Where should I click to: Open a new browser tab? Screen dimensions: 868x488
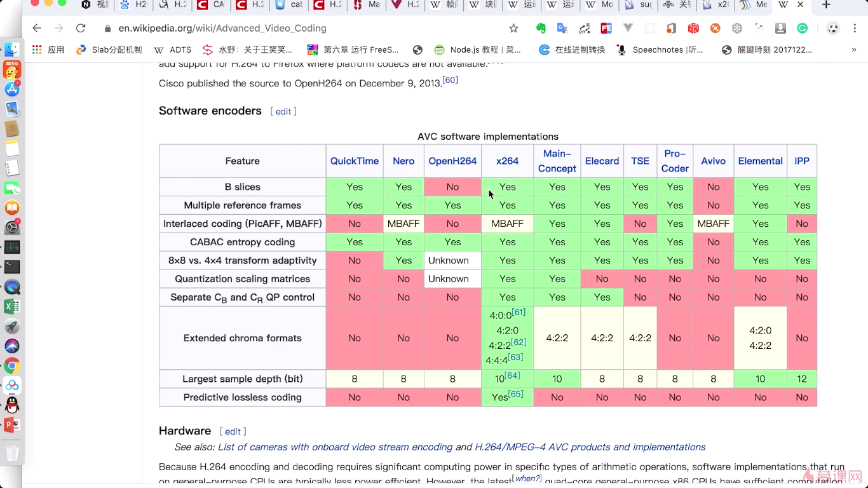point(826,5)
